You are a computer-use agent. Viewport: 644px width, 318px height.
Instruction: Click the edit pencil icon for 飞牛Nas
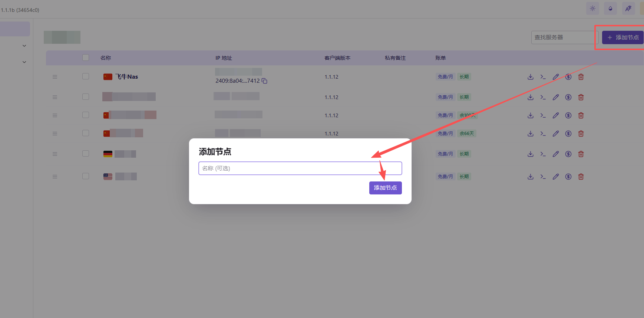(x=555, y=77)
